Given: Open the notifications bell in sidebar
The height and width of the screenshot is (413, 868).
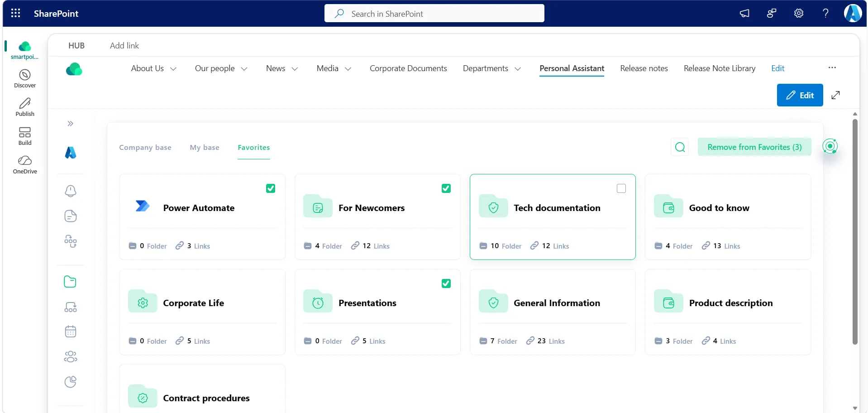Looking at the screenshot, I should pos(71,191).
